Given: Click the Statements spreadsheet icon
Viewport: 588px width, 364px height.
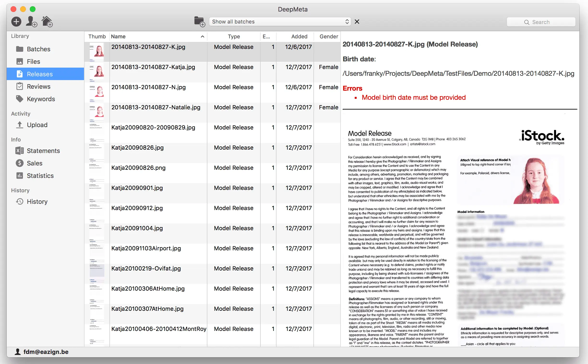Looking at the screenshot, I should point(19,151).
